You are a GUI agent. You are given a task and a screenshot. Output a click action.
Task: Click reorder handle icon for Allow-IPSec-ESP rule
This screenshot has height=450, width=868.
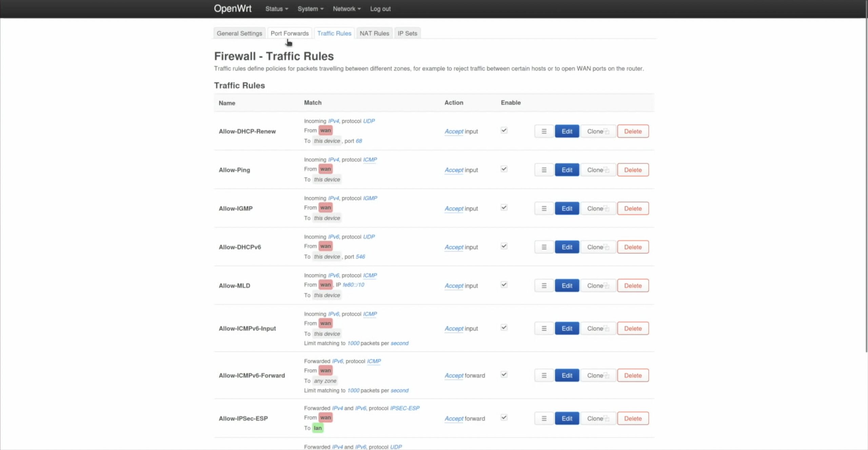click(544, 418)
